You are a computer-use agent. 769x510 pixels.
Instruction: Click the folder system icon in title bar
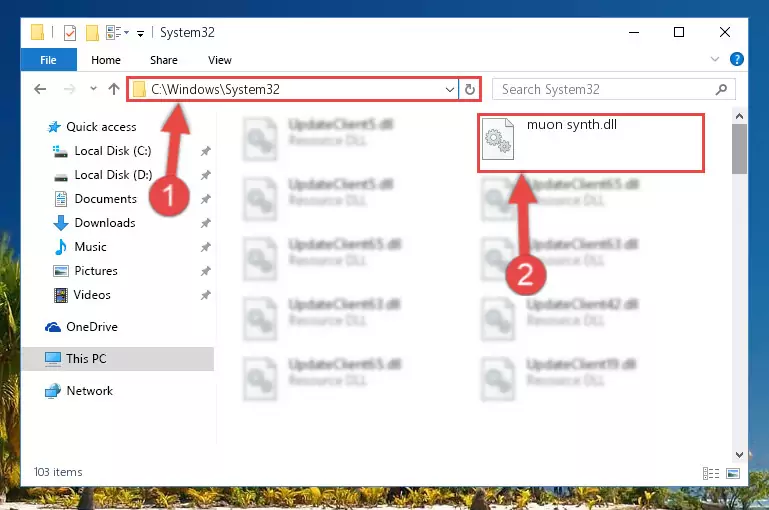(x=38, y=32)
